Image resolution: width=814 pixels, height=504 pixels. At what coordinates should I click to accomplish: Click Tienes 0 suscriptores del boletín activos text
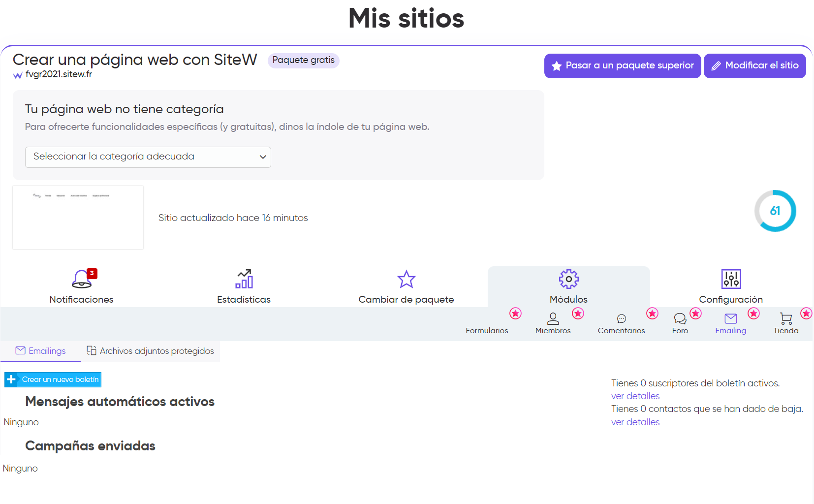695,383
